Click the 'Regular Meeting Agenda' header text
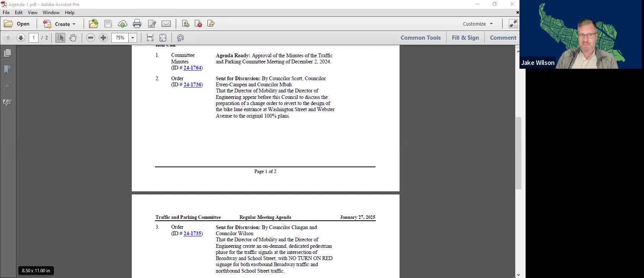 click(x=265, y=217)
